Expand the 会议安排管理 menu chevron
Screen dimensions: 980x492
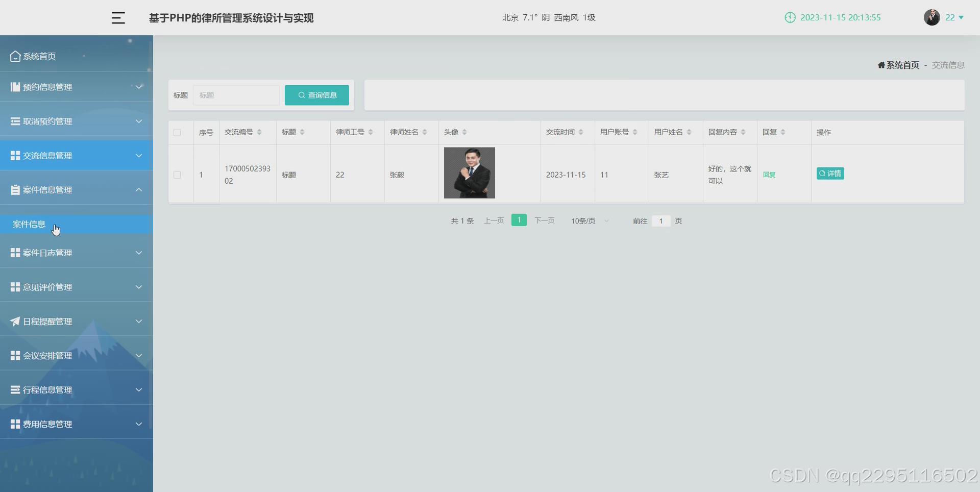pos(138,355)
